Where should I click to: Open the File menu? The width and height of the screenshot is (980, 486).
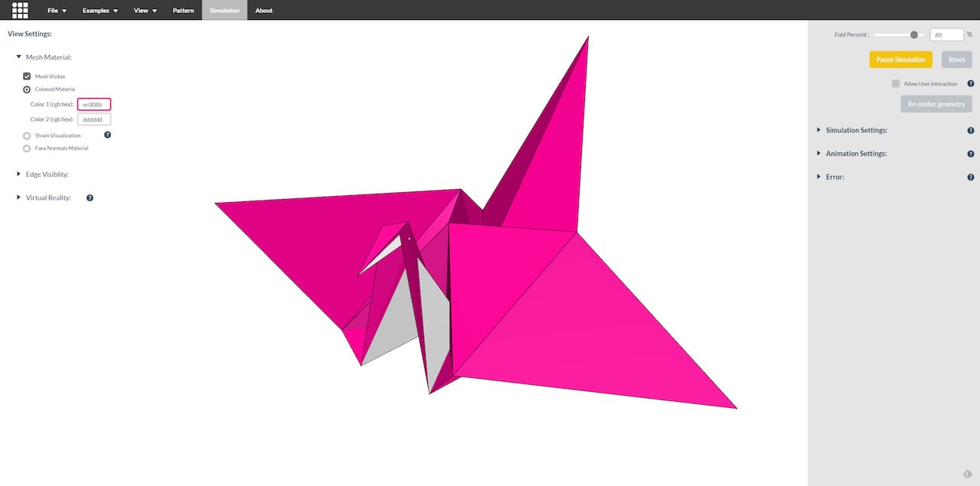[x=57, y=11]
